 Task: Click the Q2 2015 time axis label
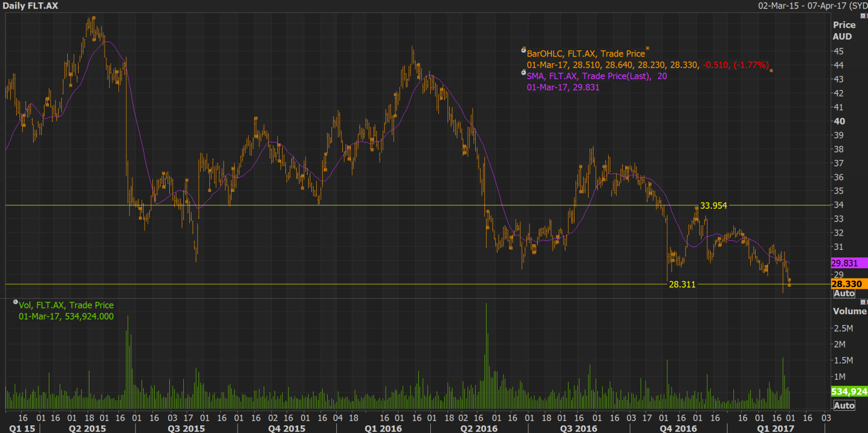87,428
